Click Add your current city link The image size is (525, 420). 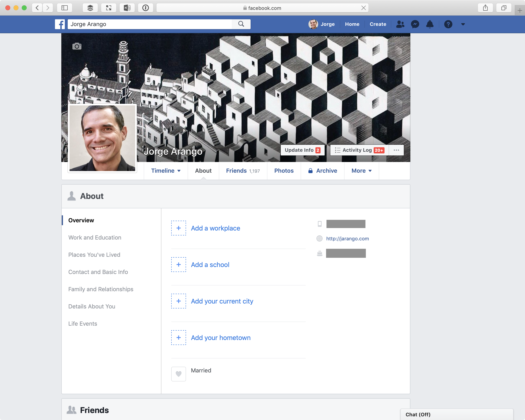tap(222, 301)
